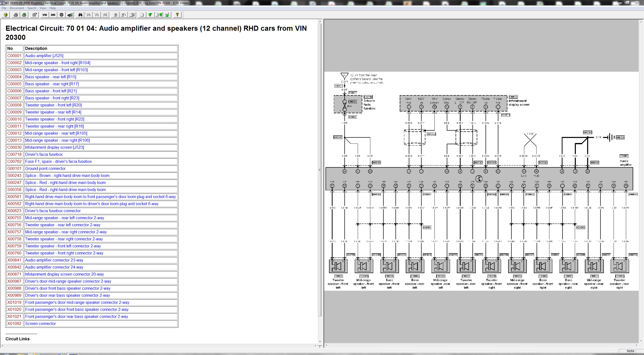
Task: Open the Audio amplifier [J525] link
Action: click(44, 56)
